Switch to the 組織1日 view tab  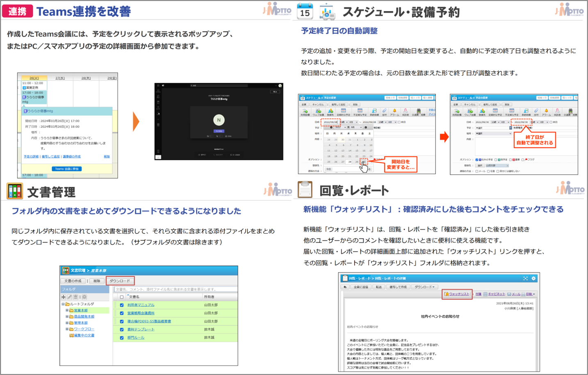pyautogui.click(x=390, y=98)
